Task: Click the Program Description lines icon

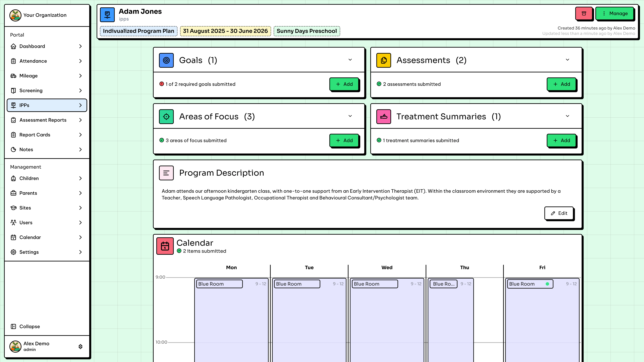Action: coord(166,173)
